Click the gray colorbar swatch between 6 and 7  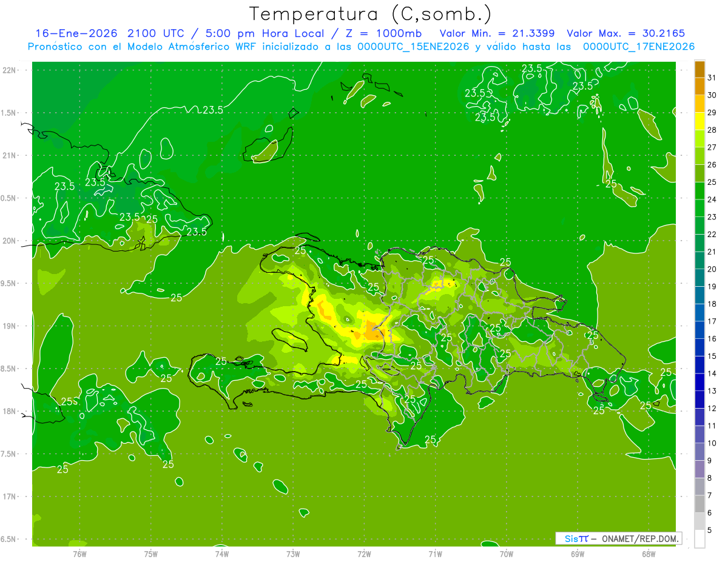pos(699,504)
